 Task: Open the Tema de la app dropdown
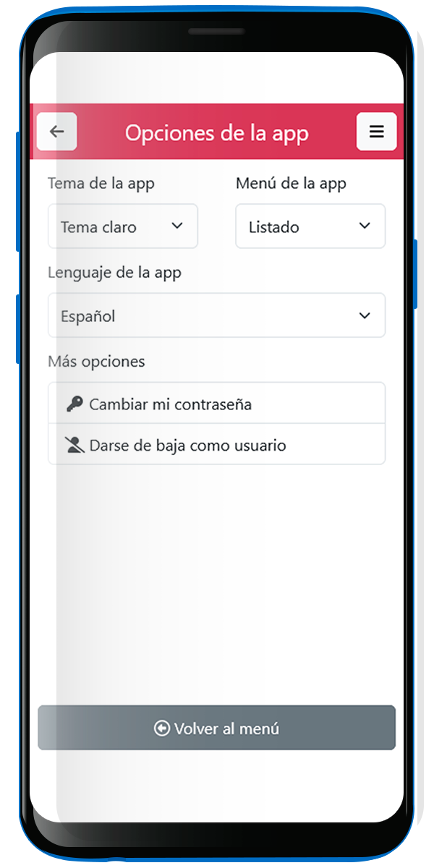coord(123,226)
